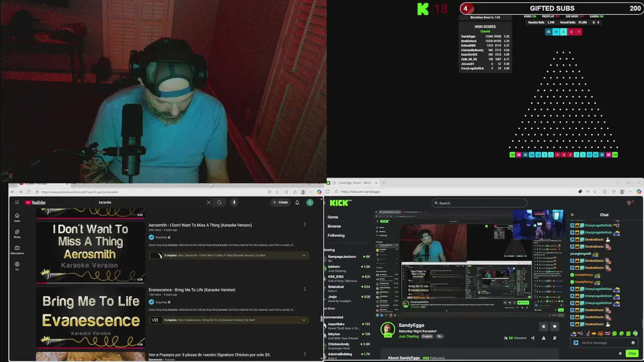Open ChickenAndy in Kick recommended list
644x362 pixels.
(x=349, y=346)
